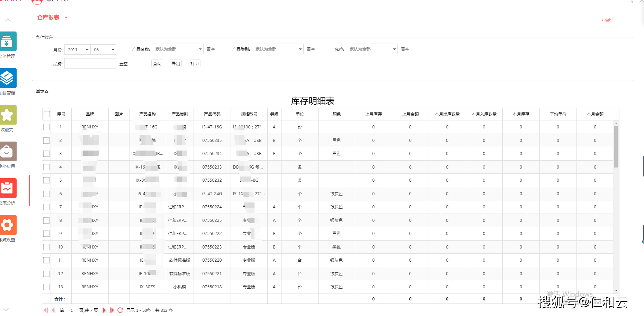Viewport: 644px width, 316px height.
Task: Toggle the select-all header checkbox
Action: (x=47, y=114)
